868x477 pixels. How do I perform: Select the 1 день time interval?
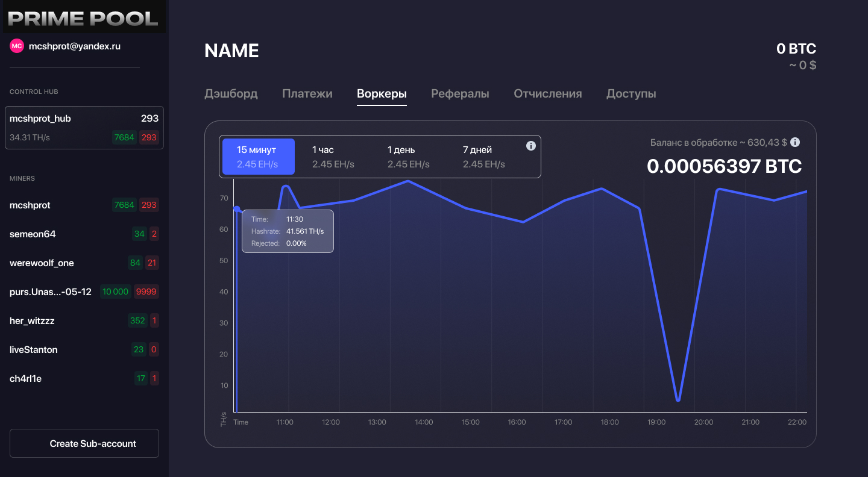pos(408,157)
